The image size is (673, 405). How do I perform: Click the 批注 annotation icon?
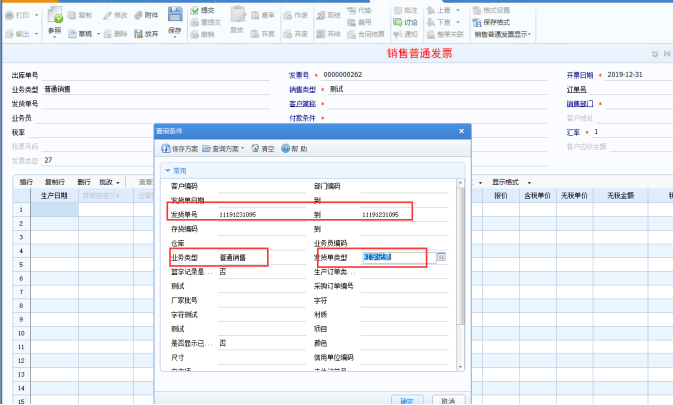click(398, 10)
